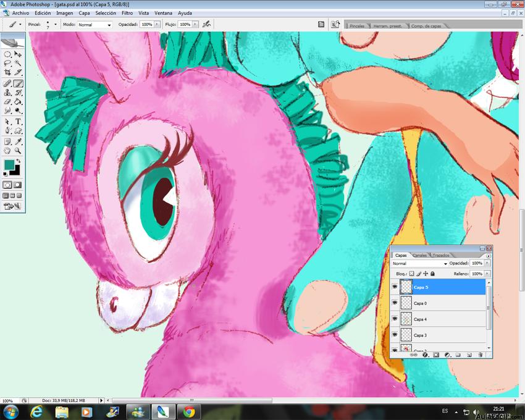Switch to Standard mode editing
The image size is (525, 420).
7,185
